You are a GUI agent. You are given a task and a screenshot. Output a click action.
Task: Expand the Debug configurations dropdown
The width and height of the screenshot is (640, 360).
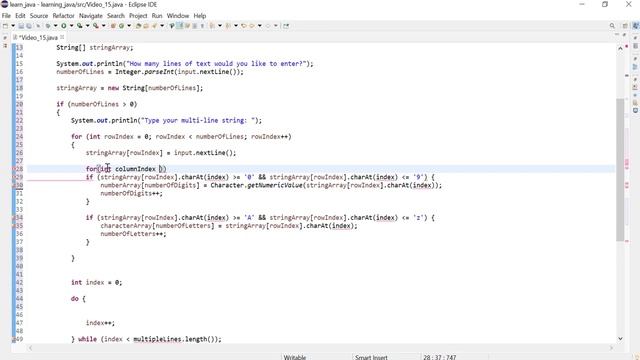(56, 26)
